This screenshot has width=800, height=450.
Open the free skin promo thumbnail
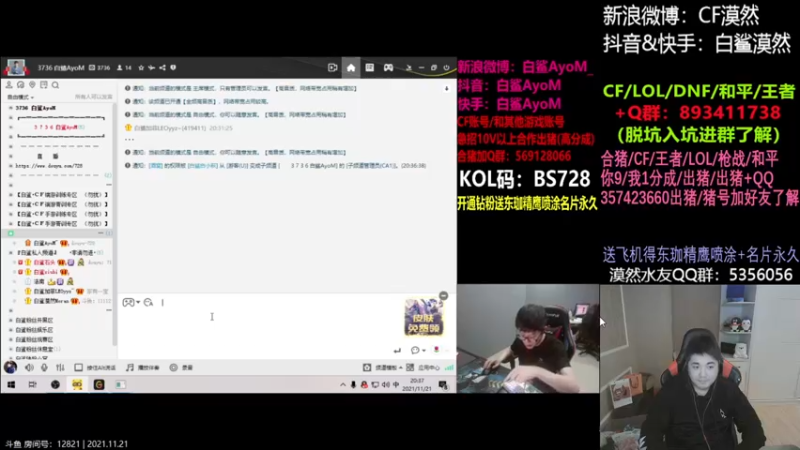pos(423,317)
